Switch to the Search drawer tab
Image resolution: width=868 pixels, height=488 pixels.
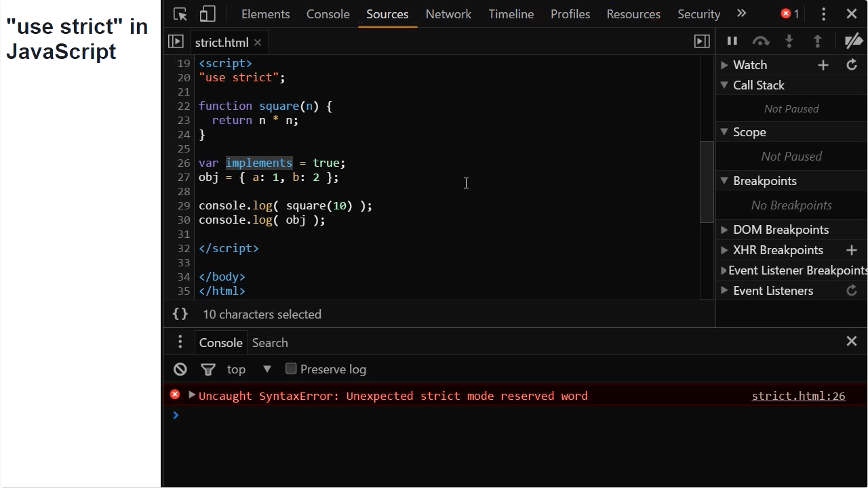(270, 342)
